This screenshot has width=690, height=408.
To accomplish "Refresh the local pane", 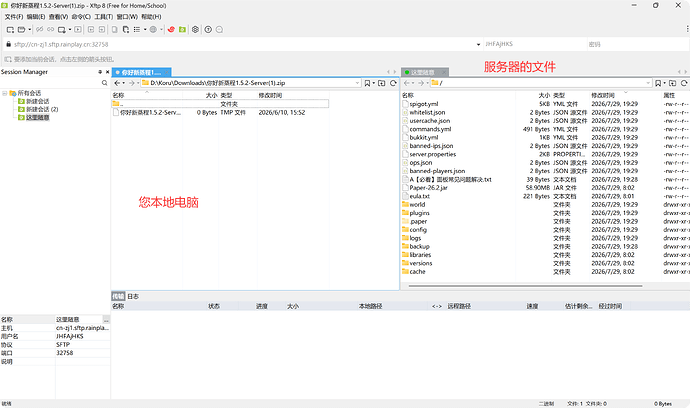I will [393, 83].
